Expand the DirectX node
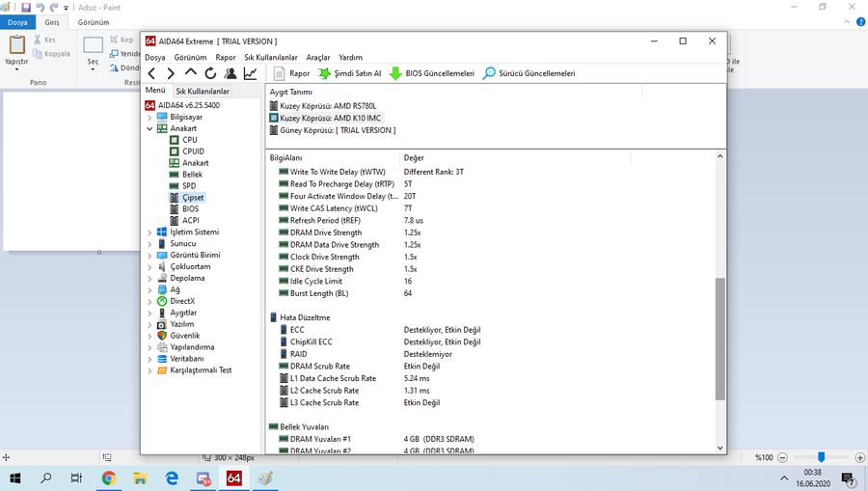The width and height of the screenshot is (868, 491). coord(149,302)
